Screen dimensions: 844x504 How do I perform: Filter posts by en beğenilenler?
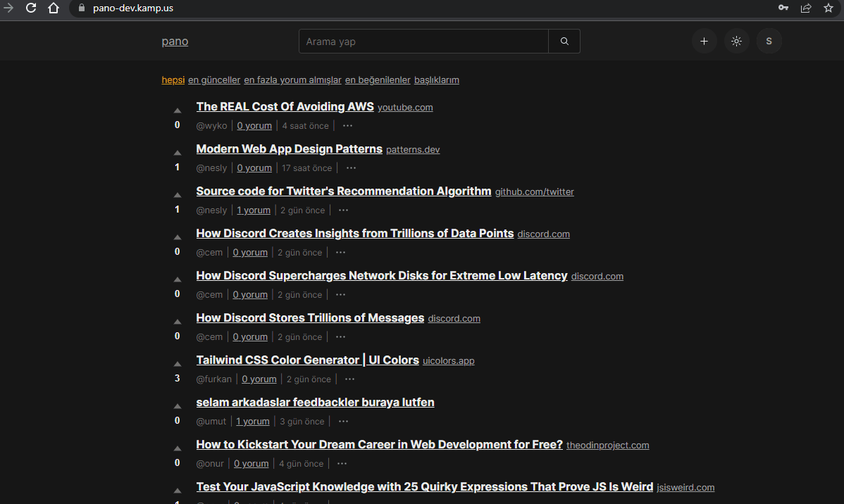pyautogui.click(x=378, y=80)
